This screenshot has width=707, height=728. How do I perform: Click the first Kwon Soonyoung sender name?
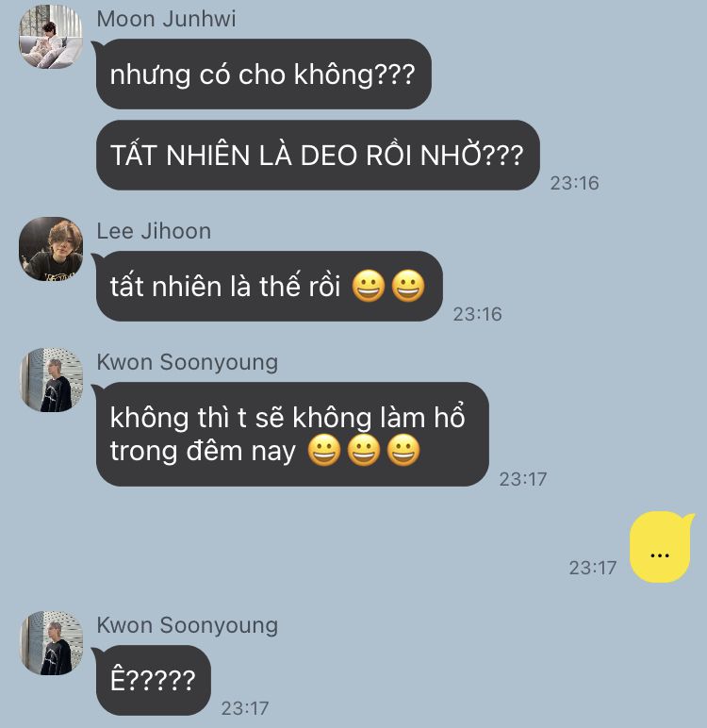(187, 362)
